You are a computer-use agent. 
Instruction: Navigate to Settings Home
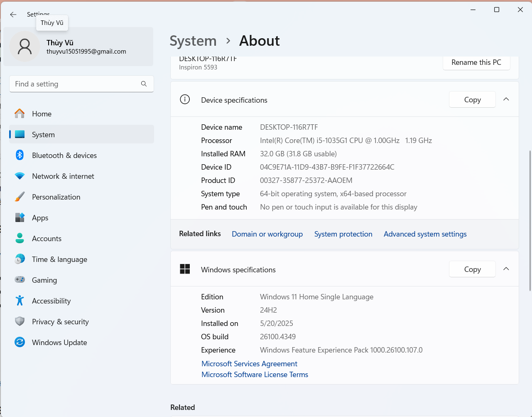[42, 114]
